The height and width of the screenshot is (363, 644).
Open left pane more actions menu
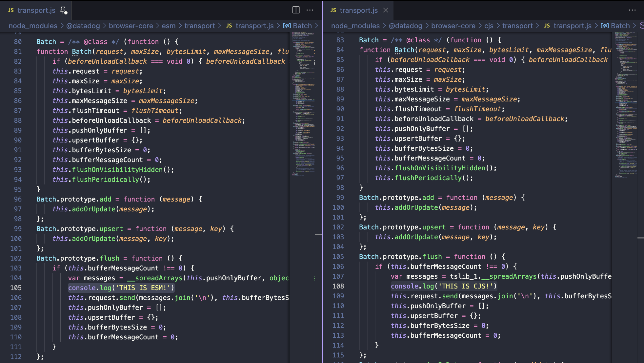coord(310,10)
